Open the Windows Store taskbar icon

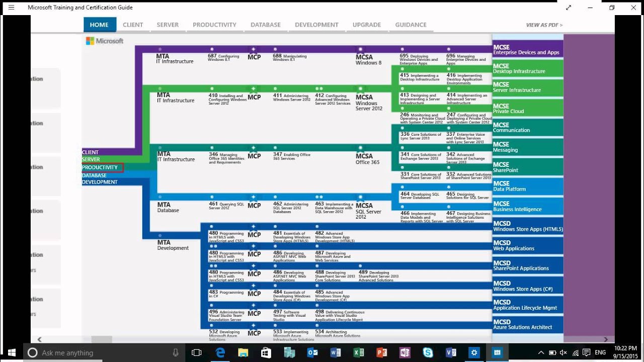[266, 352]
